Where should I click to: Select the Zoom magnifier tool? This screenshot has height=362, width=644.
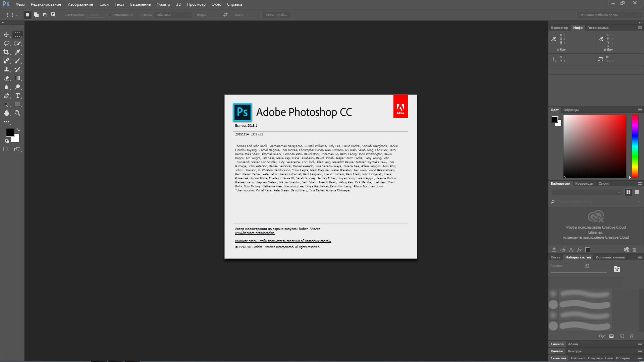tap(17, 113)
